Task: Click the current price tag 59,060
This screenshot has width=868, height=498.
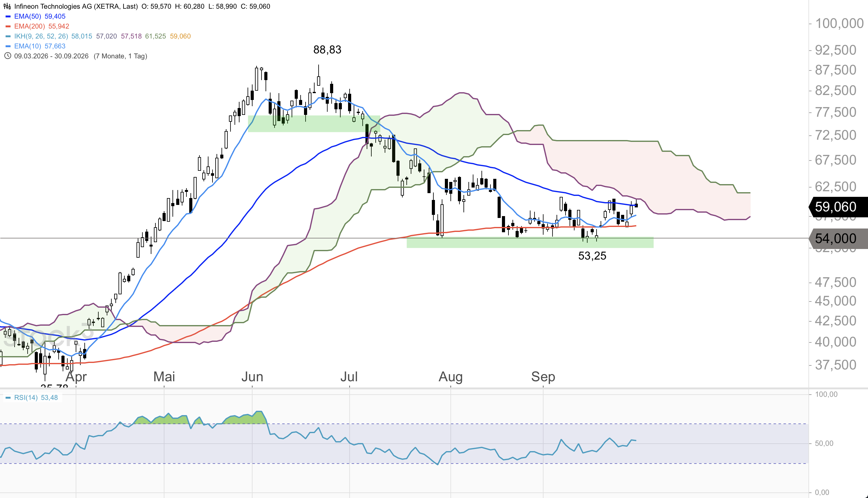Action: point(838,207)
